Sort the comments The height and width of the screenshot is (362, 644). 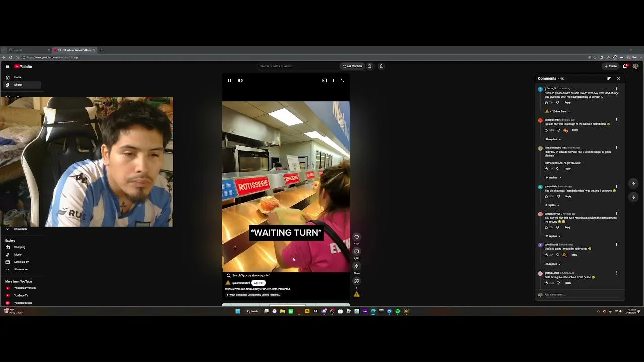click(609, 79)
